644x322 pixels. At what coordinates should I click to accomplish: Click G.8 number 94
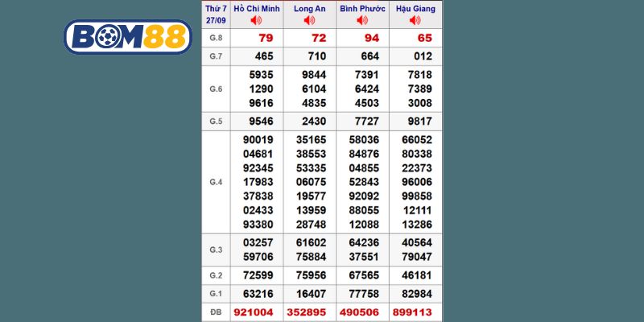click(372, 38)
